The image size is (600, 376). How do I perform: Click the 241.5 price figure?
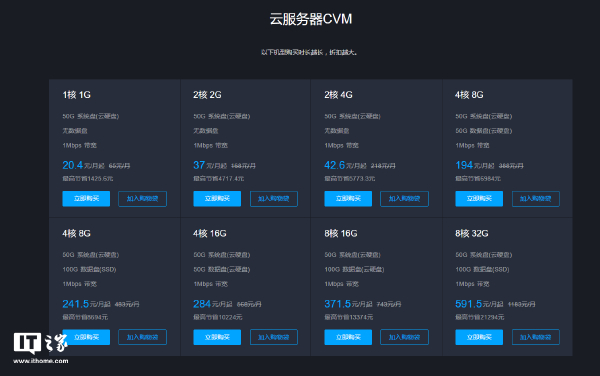76,304
